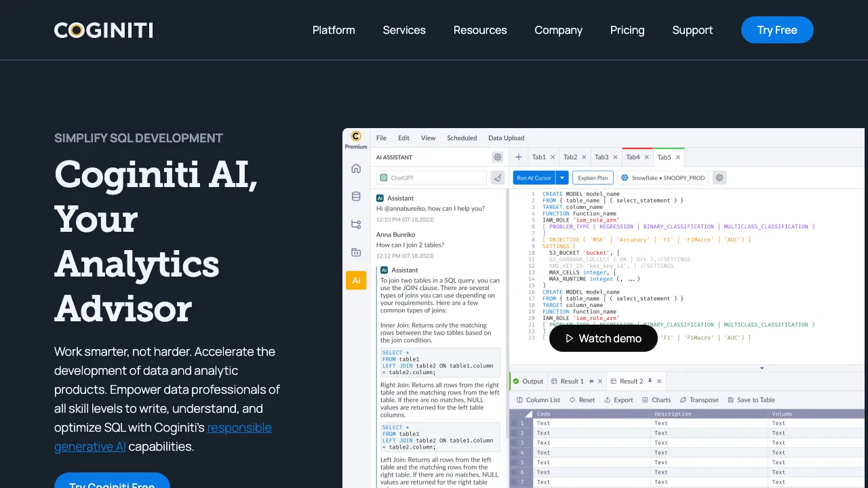The width and height of the screenshot is (868, 488).
Task: Click the Watch demo button
Action: point(603,338)
